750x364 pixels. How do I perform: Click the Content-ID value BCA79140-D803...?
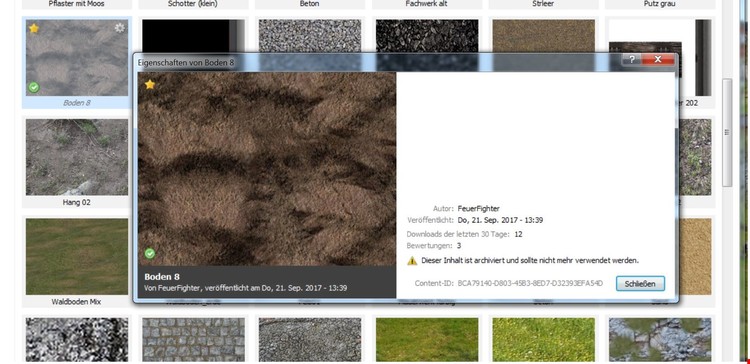pos(530,283)
